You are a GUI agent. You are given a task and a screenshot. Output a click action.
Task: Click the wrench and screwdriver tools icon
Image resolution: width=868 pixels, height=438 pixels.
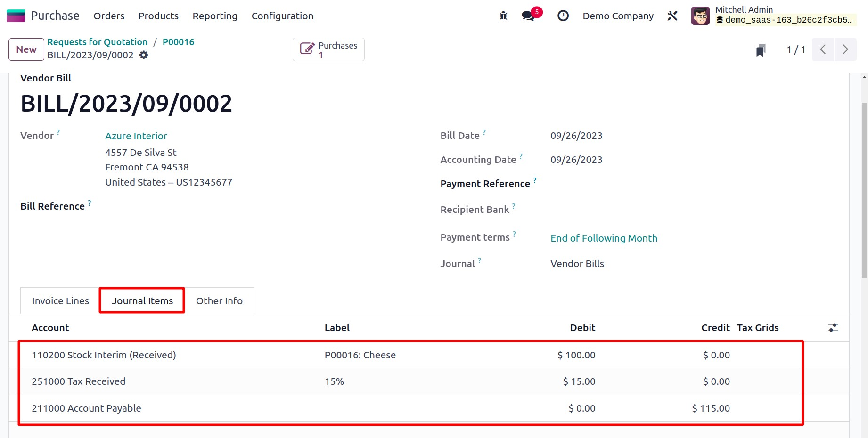click(x=672, y=16)
